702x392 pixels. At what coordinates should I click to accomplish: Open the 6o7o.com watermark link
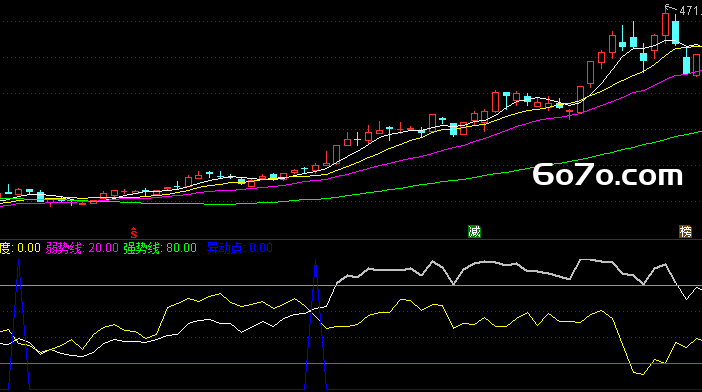pos(608,175)
